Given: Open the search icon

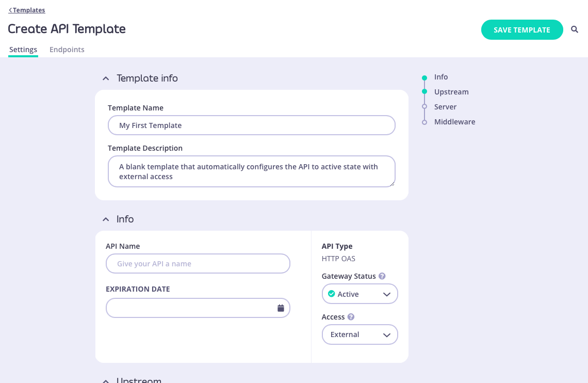Looking at the screenshot, I should tap(574, 29).
